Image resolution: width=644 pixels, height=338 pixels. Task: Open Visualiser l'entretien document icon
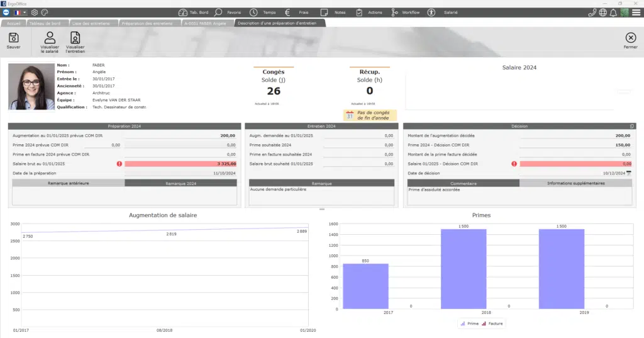tap(75, 38)
